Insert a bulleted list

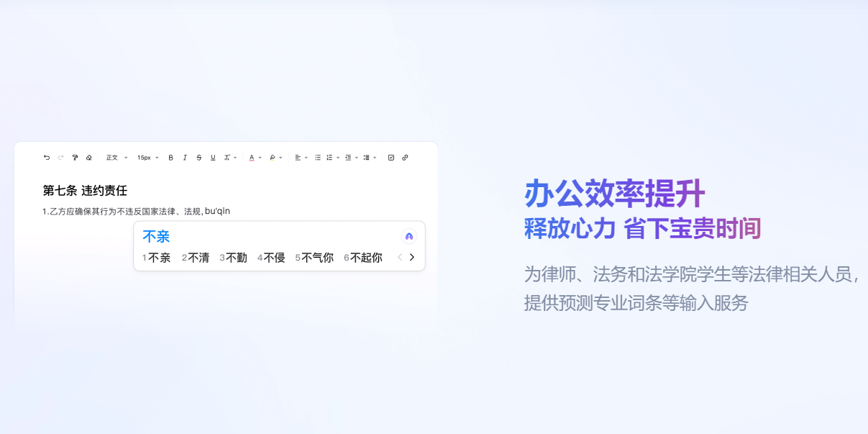point(317,158)
